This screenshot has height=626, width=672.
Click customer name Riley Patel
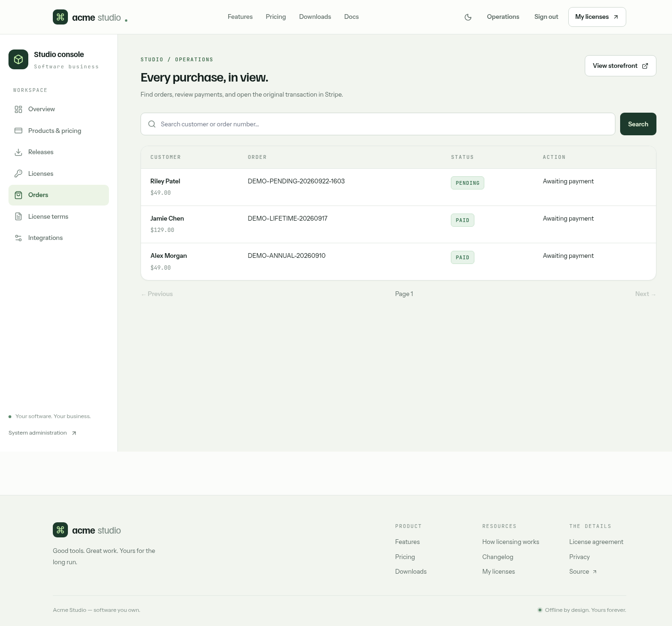click(165, 181)
